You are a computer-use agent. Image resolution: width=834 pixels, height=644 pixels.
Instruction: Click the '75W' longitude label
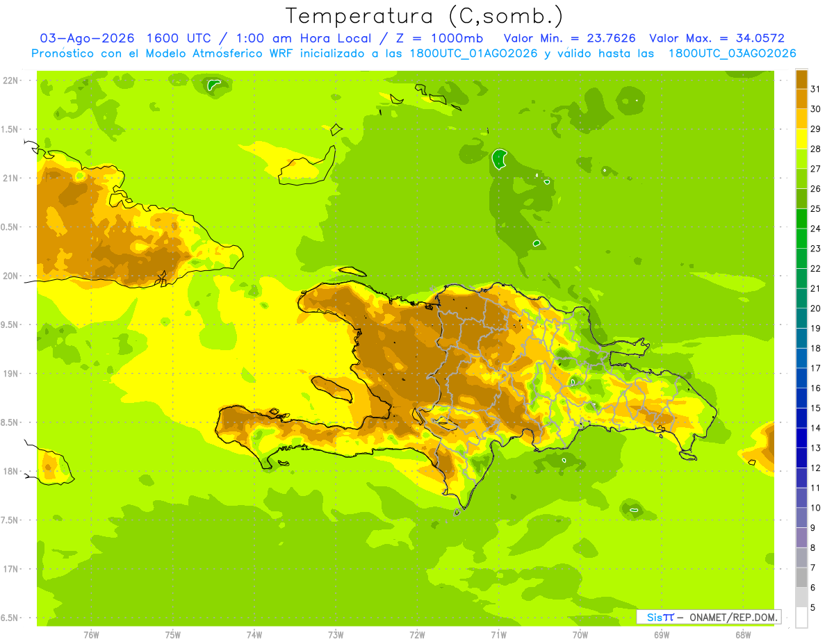coord(173,635)
